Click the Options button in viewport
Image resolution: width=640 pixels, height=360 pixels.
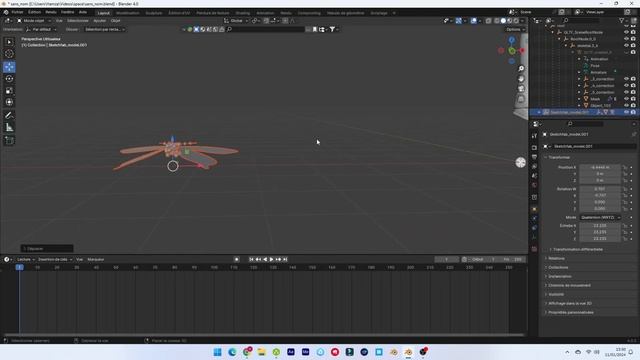(x=515, y=29)
